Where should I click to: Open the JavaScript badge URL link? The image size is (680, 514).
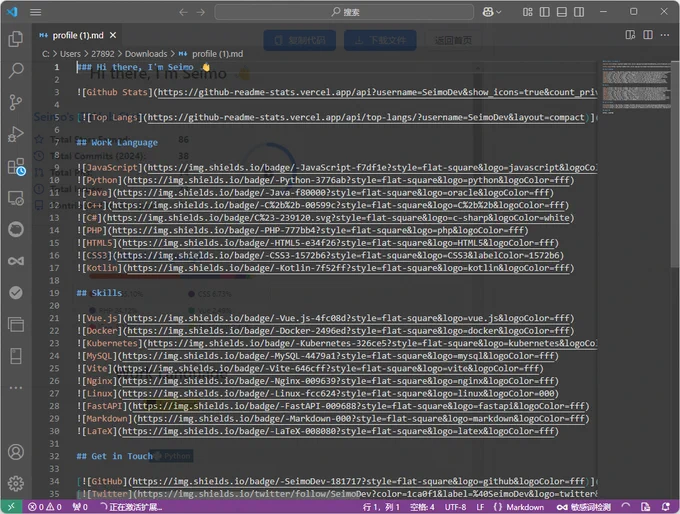coord(372,167)
